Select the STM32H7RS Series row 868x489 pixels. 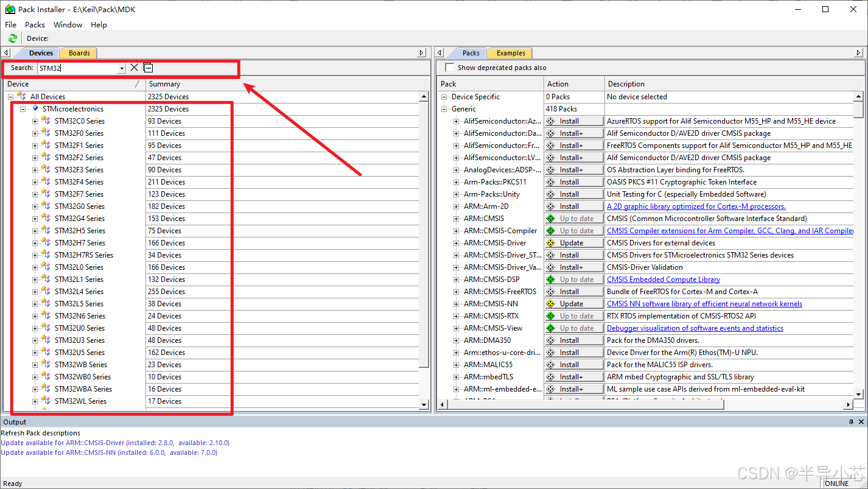tap(83, 255)
